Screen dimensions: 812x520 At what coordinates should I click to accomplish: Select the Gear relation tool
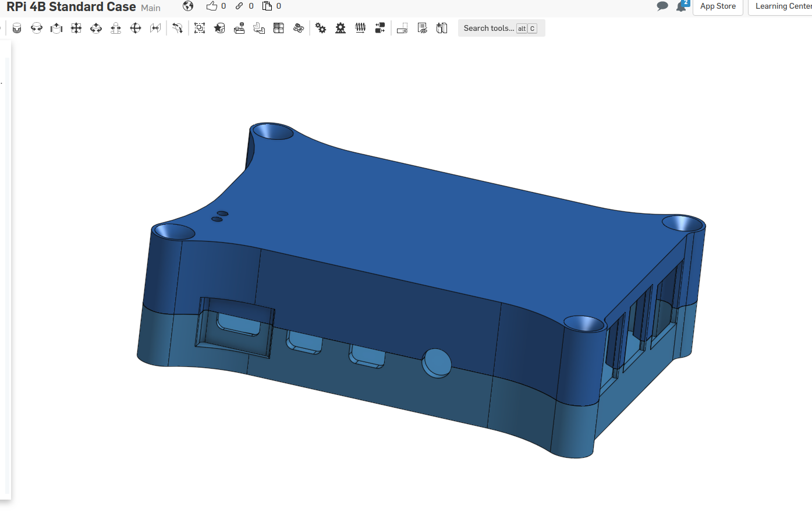click(x=321, y=28)
